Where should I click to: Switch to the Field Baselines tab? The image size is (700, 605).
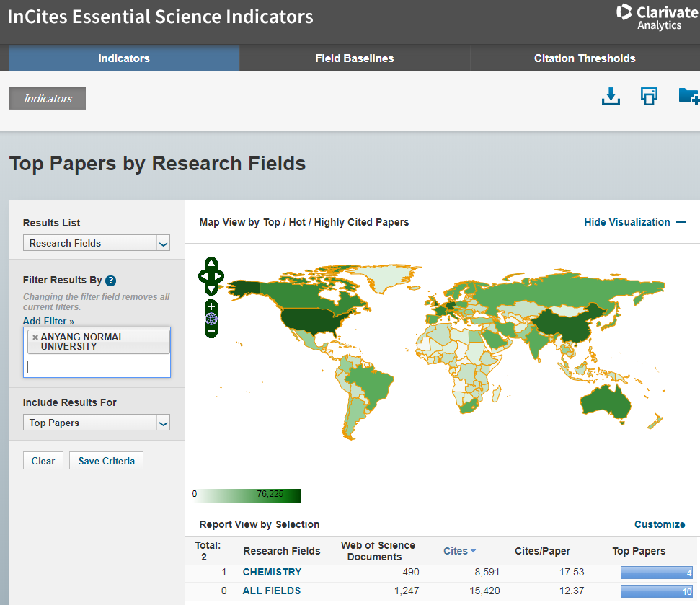[x=354, y=58]
